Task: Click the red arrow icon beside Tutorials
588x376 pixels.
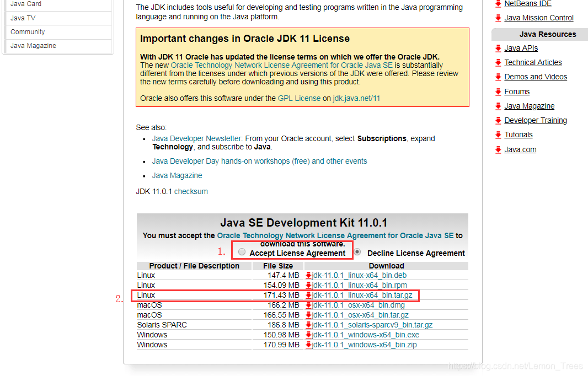Action: [x=498, y=135]
